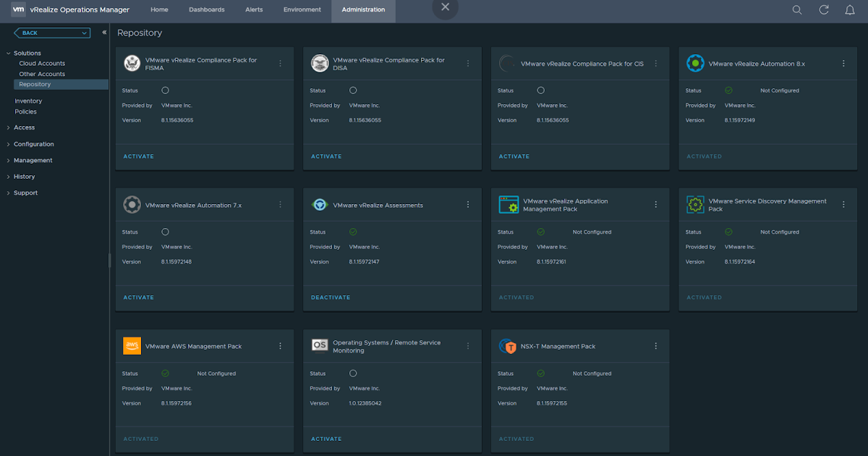Close the overlay with the X button

[445, 7]
